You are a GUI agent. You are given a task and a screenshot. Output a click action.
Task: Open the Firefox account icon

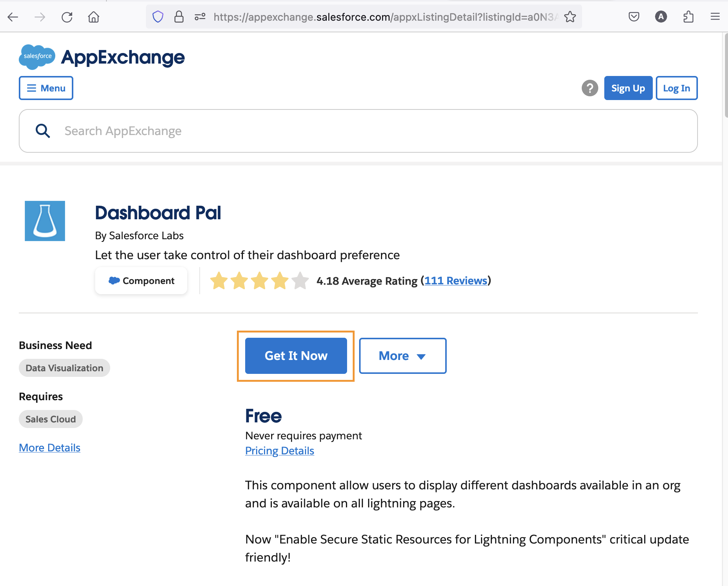pos(661,17)
